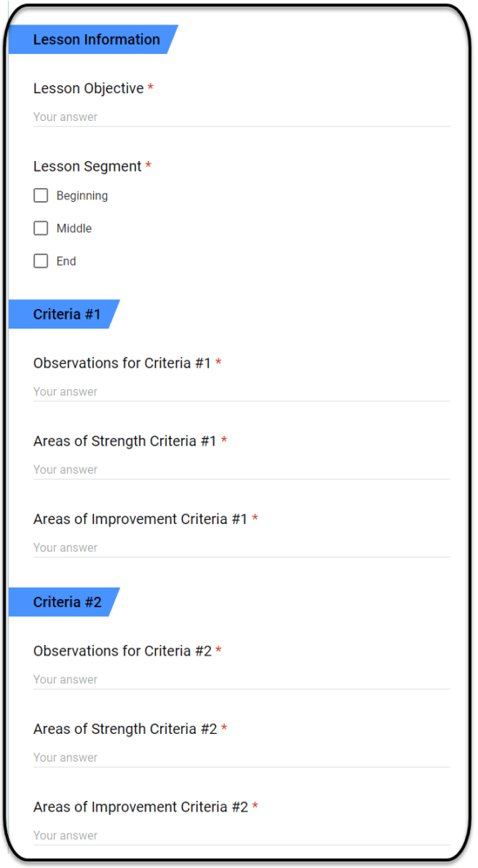Click the Observations for Criteria #2 answer field
The height and width of the screenshot is (868, 478).
pyautogui.click(x=242, y=679)
